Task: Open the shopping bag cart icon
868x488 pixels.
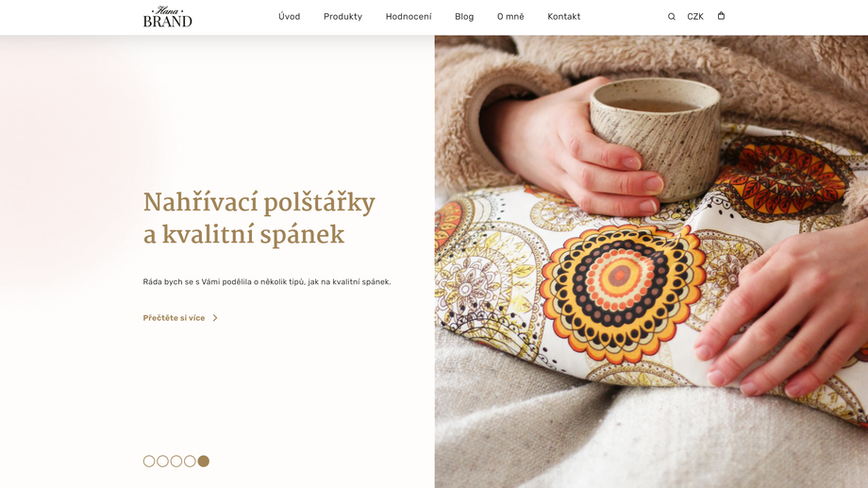Action: pos(721,16)
